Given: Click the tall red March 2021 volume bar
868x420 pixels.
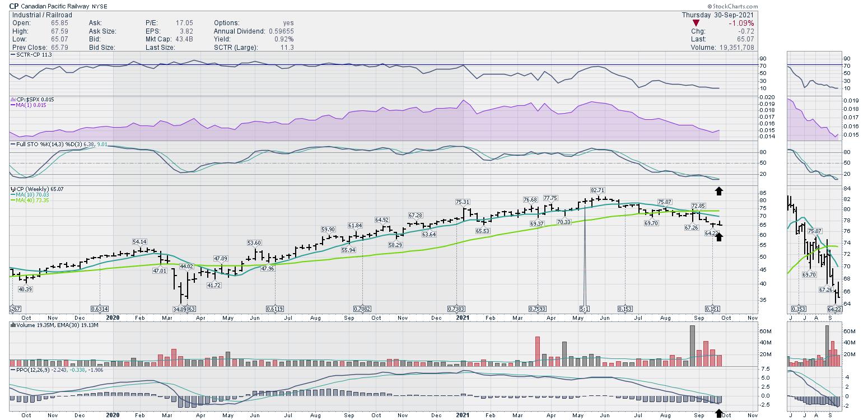Looking at the screenshot, I should pos(538,351).
